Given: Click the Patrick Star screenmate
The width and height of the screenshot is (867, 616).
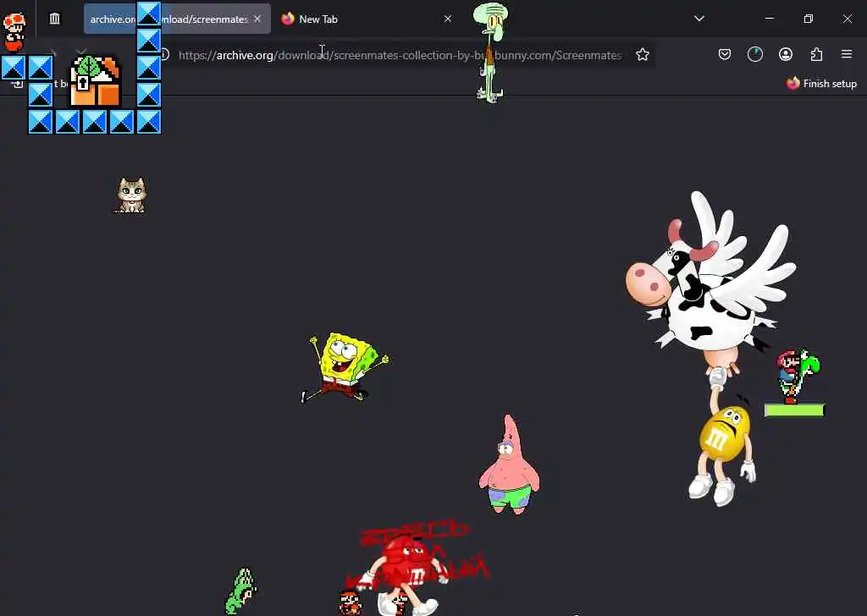Looking at the screenshot, I should [509, 465].
